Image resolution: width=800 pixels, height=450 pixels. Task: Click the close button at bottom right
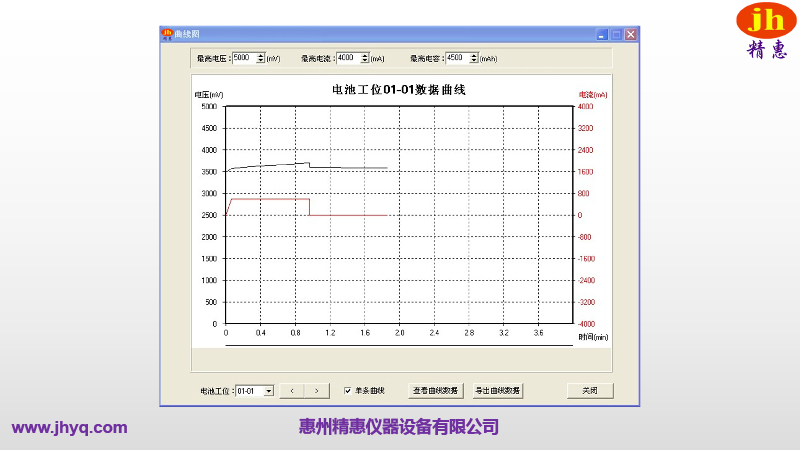pyautogui.click(x=590, y=391)
